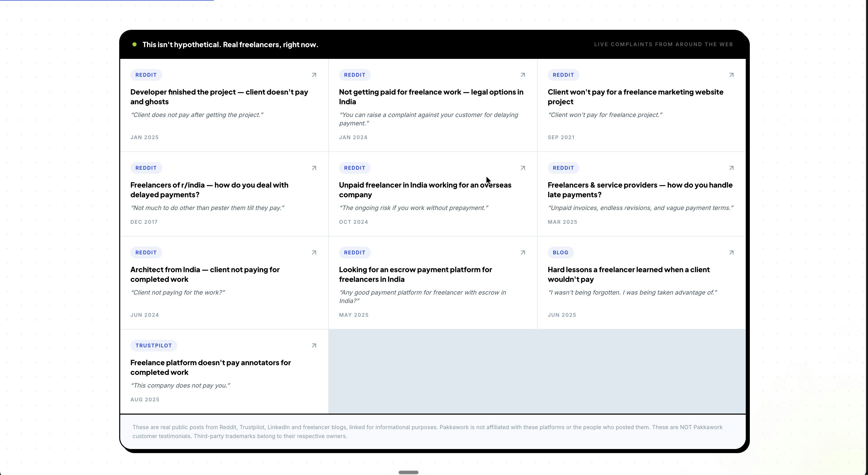This screenshot has width=868, height=475.
Task: Open 'Architect from India — client not paying' title
Action: (205, 274)
